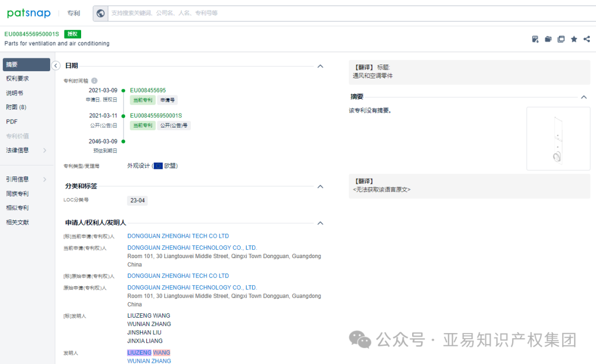Open DONGGUAN ZHENGHAI TECHNOLOGY CO., LTD. under 原始申请(专利权)人

(x=192, y=288)
